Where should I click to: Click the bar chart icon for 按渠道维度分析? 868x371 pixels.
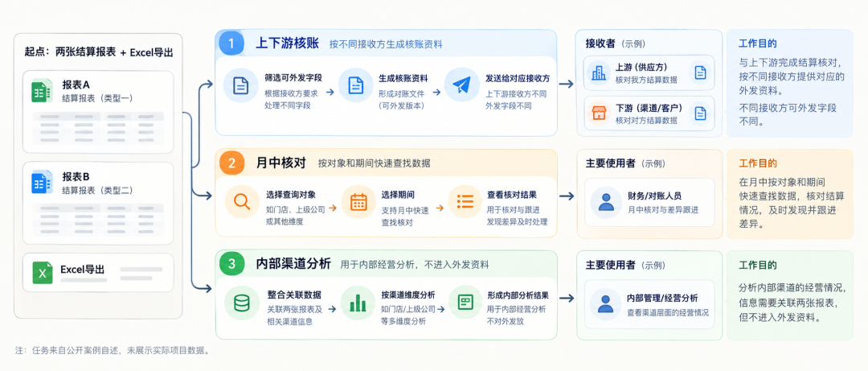tap(358, 303)
